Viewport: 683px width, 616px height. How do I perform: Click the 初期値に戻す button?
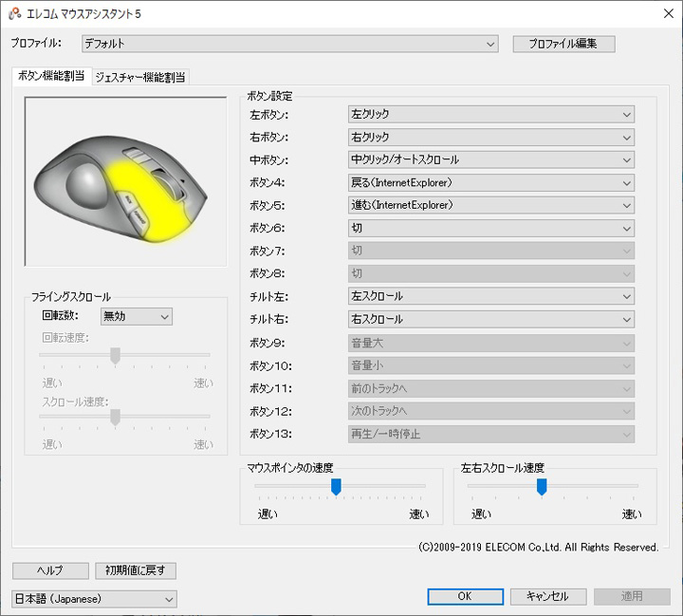click(136, 570)
